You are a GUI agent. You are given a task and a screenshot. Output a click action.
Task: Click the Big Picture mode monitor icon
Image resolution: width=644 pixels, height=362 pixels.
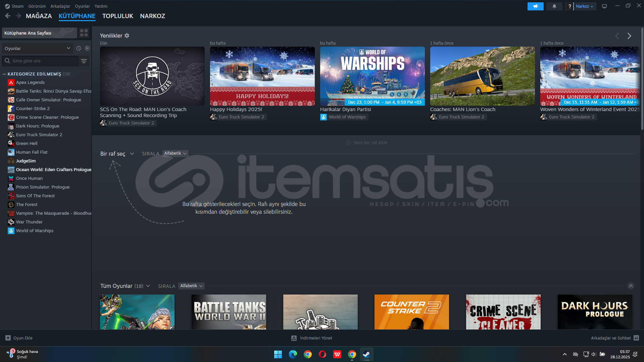click(604, 6)
